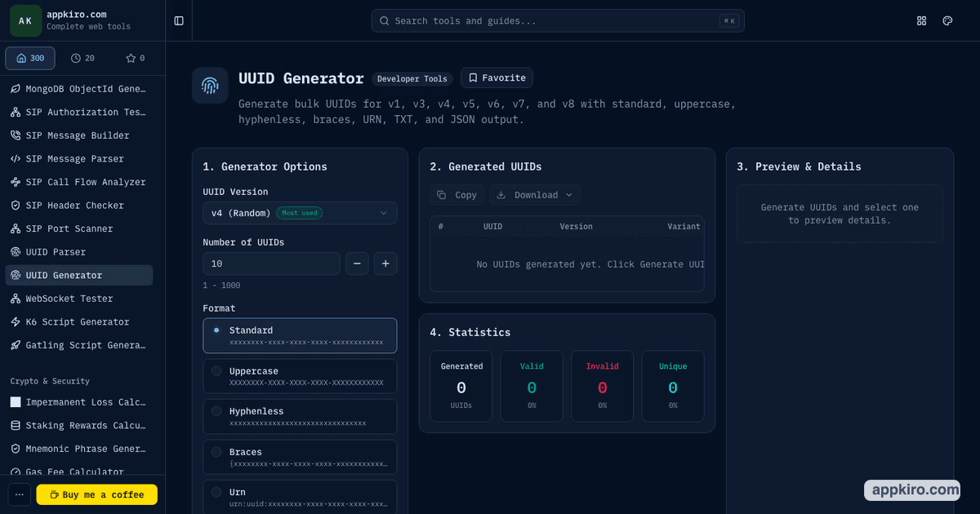The image size is (980, 514).
Task: Click the Variant column header
Action: [684, 226]
